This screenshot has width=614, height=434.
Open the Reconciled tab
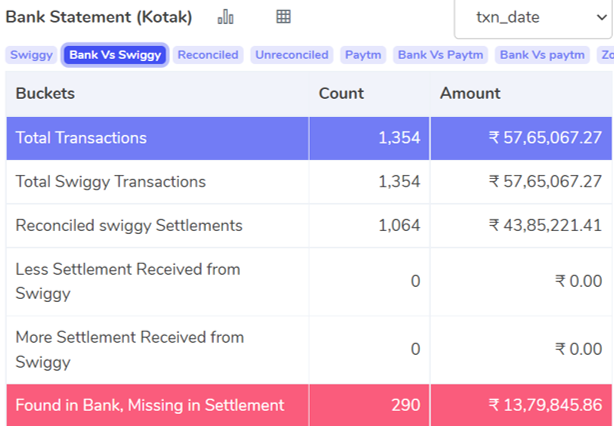pyautogui.click(x=208, y=55)
